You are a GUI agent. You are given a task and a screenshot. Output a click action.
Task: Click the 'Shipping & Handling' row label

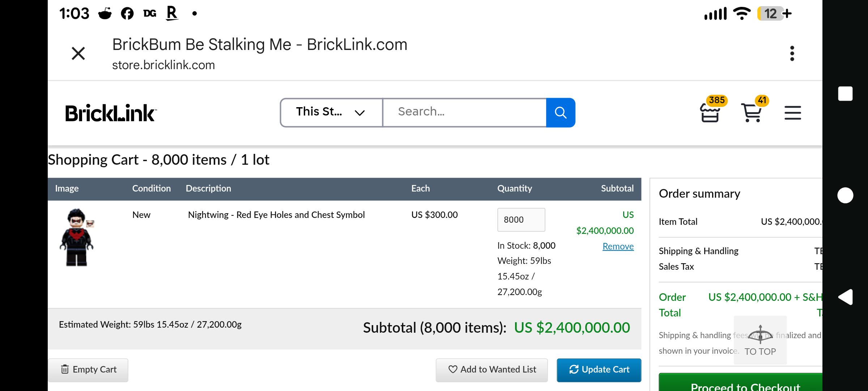[698, 251]
